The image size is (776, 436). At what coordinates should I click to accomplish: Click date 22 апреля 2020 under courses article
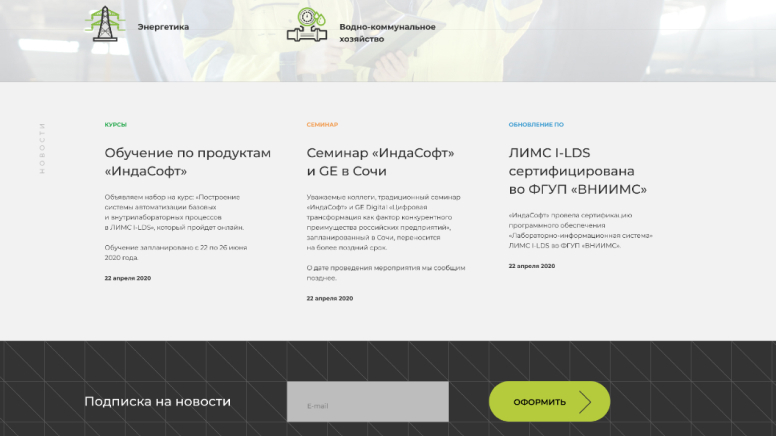coord(128,278)
